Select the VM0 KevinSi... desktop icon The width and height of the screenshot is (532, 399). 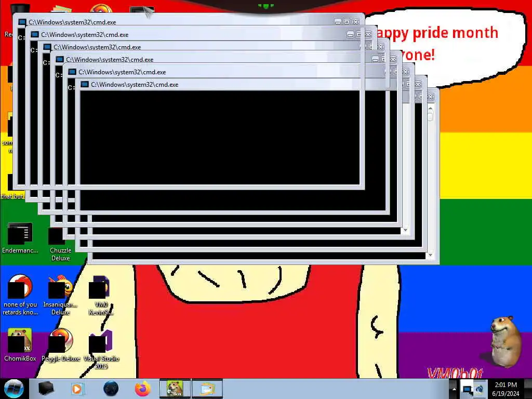click(x=101, y=295)
